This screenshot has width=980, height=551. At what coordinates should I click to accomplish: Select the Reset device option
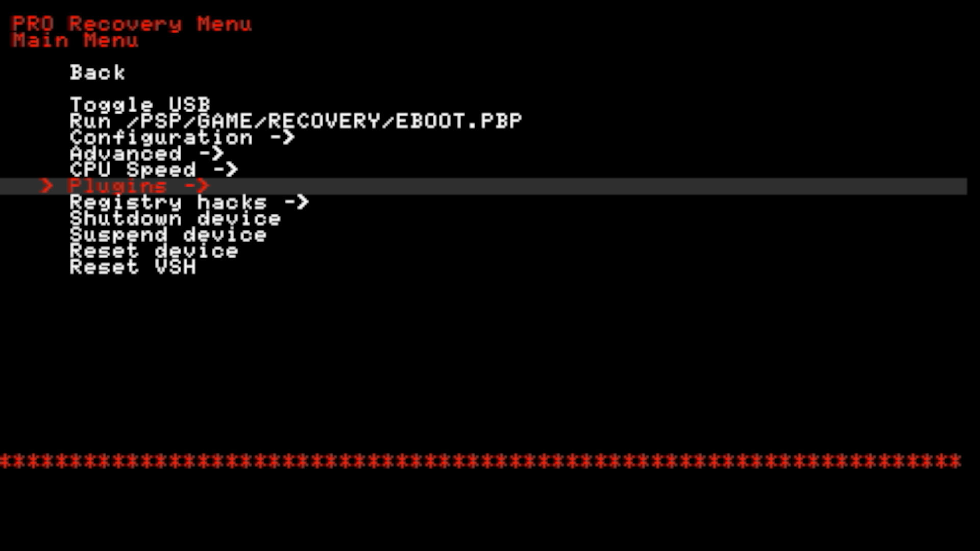tap(154, 251)
